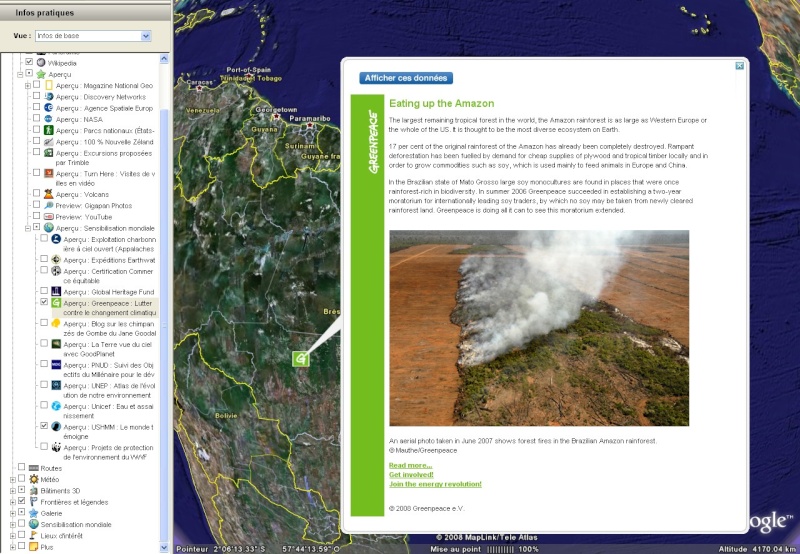Viewport: 800px width, 554px height.
Task: Uncheck the USHMM Le monde témoigne checkbox
Action: pyautogui.click(x=44, y=425)
